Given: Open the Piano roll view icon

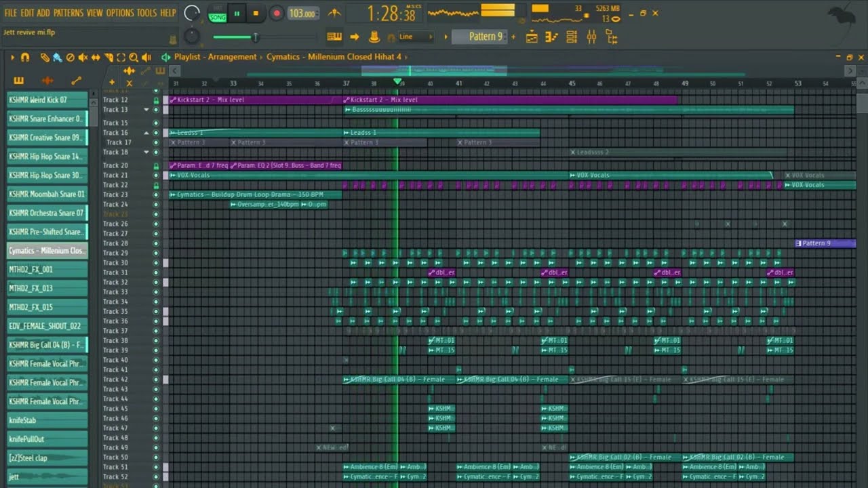Looking at the screenshot, I should tap(552, 37).
